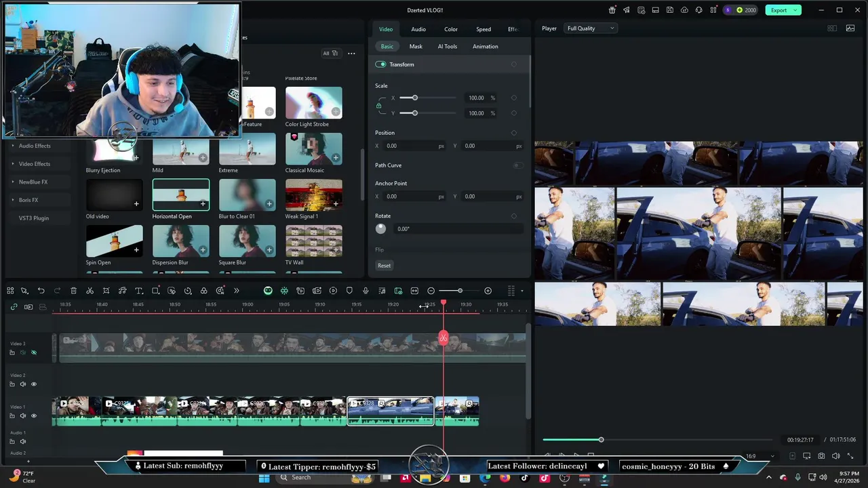Open the timeline layout options dropdown arrow
Image resolution: width=868 pixels, height=488 pixels.
coord(521,291)
